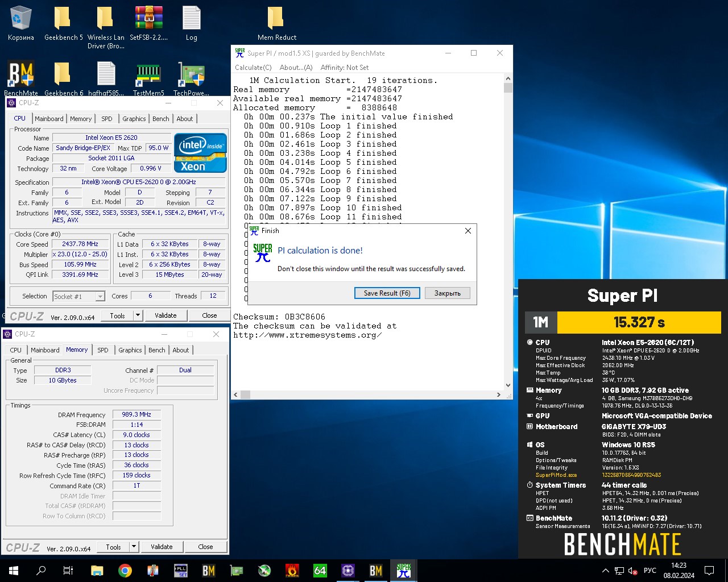The height and width of the screenshot is (582, 728).
Task: Click the GIGABYTE X79-UD3 motherboard text
Action: point(634,426)
